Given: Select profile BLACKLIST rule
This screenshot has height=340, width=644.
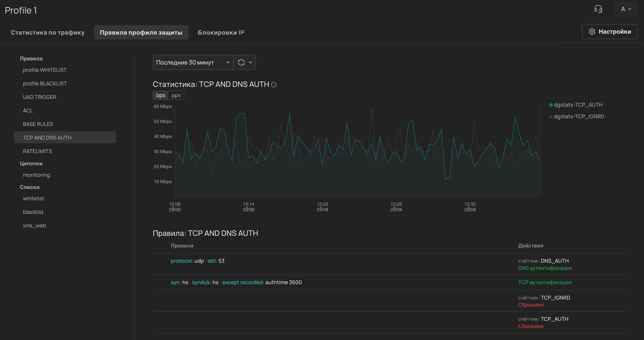Looking at the screenshot, I should [x=45, y=84].
